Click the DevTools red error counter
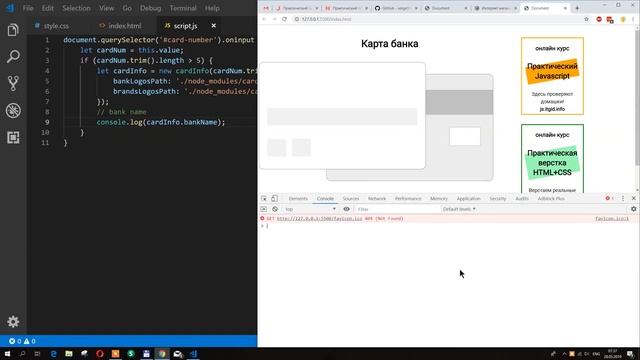The height and width of the screenshot is (360, 640). coord(610,198)
